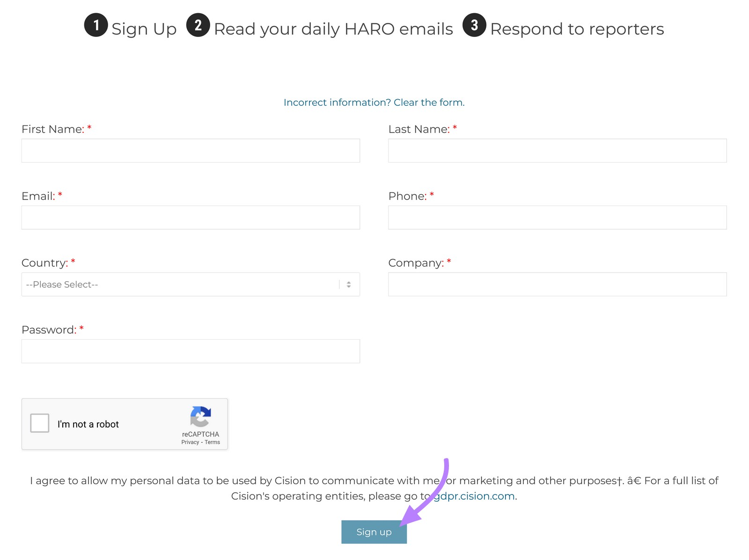Click the reCAPTCHA 'Privacy' link

click(x=191, y=442)
